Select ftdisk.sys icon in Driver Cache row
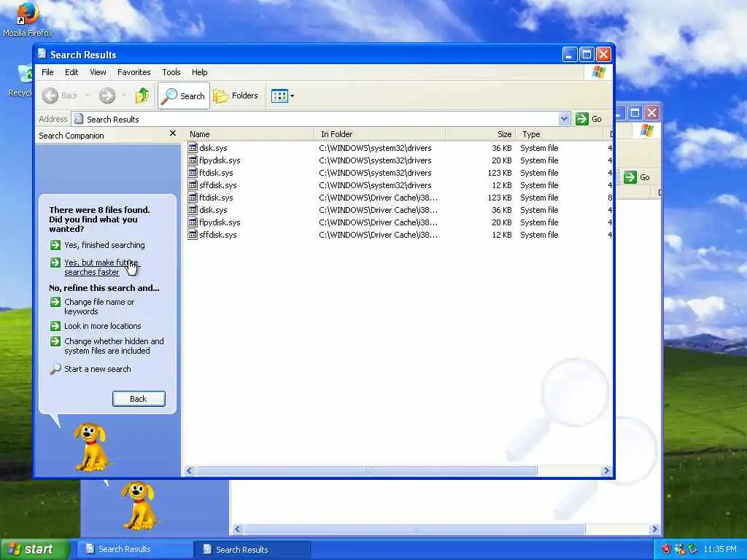This screenshot has width=747, height=560. pos(193,197)
